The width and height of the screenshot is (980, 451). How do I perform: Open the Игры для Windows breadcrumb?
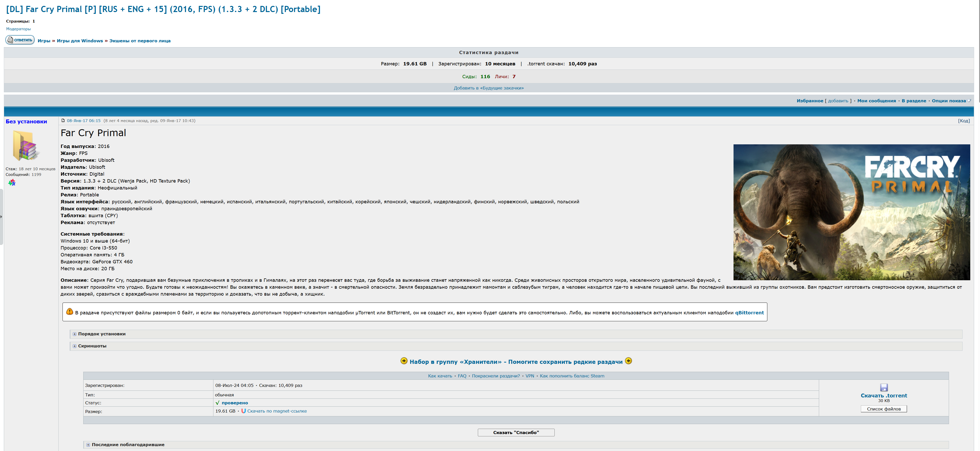pos(80,41)
